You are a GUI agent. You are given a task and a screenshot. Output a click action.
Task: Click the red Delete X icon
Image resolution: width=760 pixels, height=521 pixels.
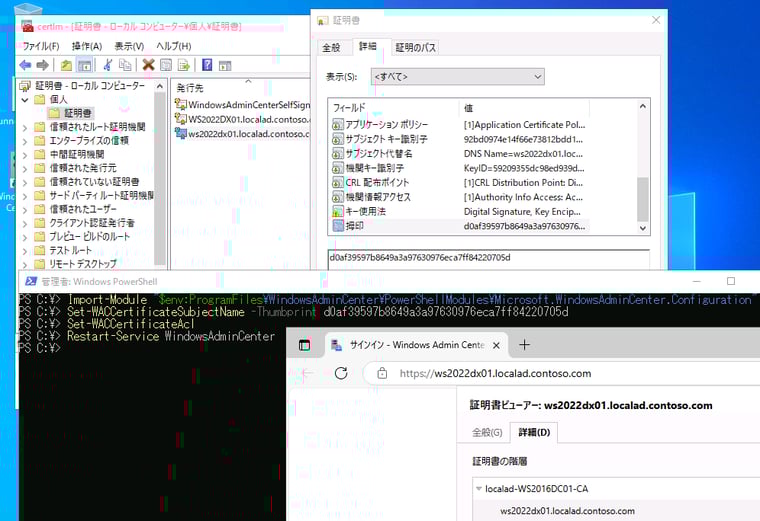(x=148, y=64)
